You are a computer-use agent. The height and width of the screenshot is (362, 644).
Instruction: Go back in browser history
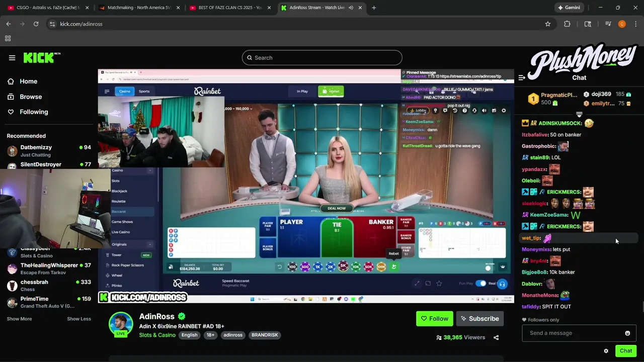[x=9, y=24]
